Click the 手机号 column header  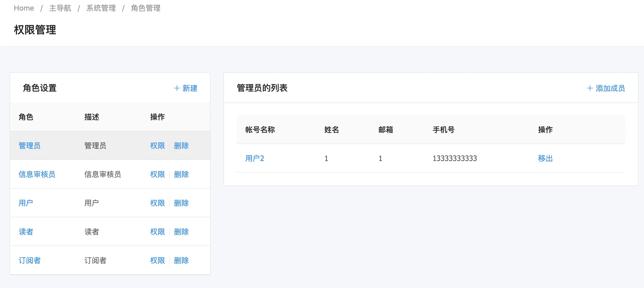coord(443,130)
